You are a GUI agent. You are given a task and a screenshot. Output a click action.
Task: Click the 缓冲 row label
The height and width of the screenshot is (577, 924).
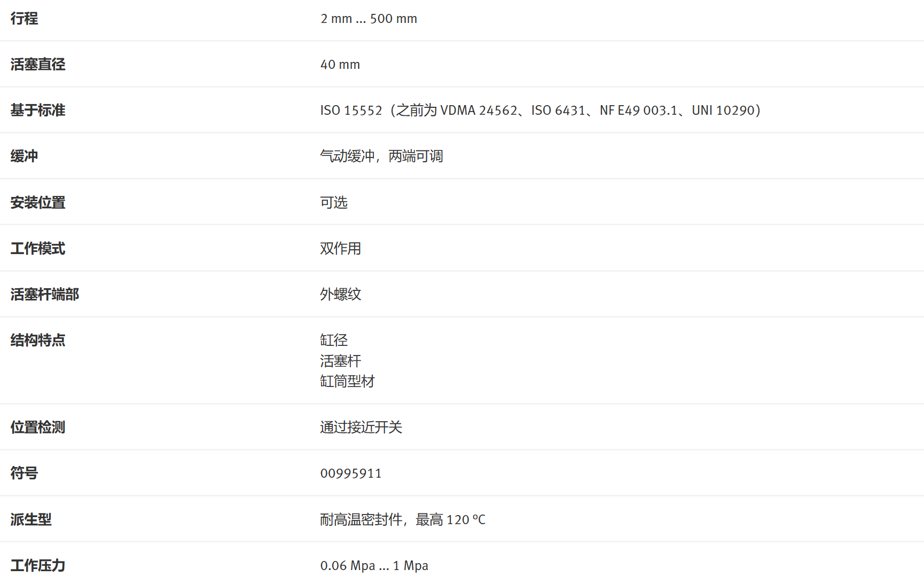[x=24, y=156]
